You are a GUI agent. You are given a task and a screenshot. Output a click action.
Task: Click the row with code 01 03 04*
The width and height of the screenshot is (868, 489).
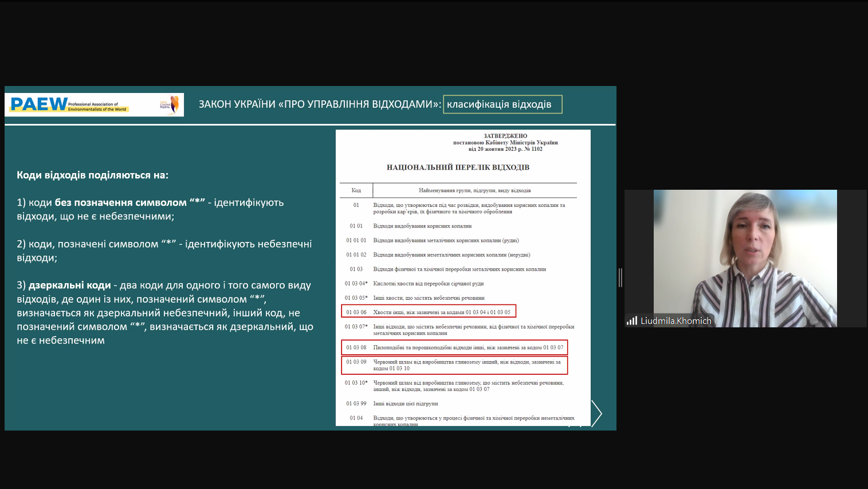pyautogui.click(x=428, y=284)
